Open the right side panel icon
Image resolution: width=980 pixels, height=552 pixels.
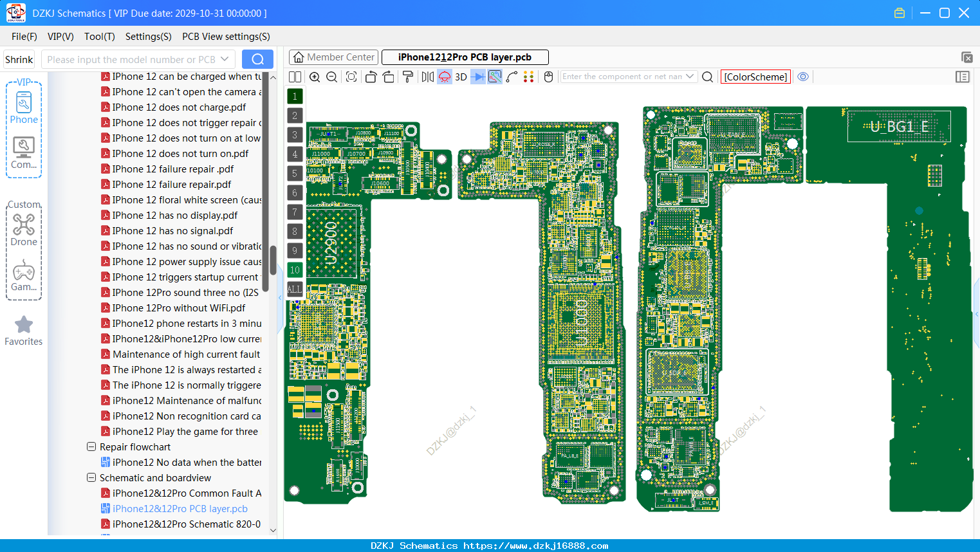coord(963,77)
